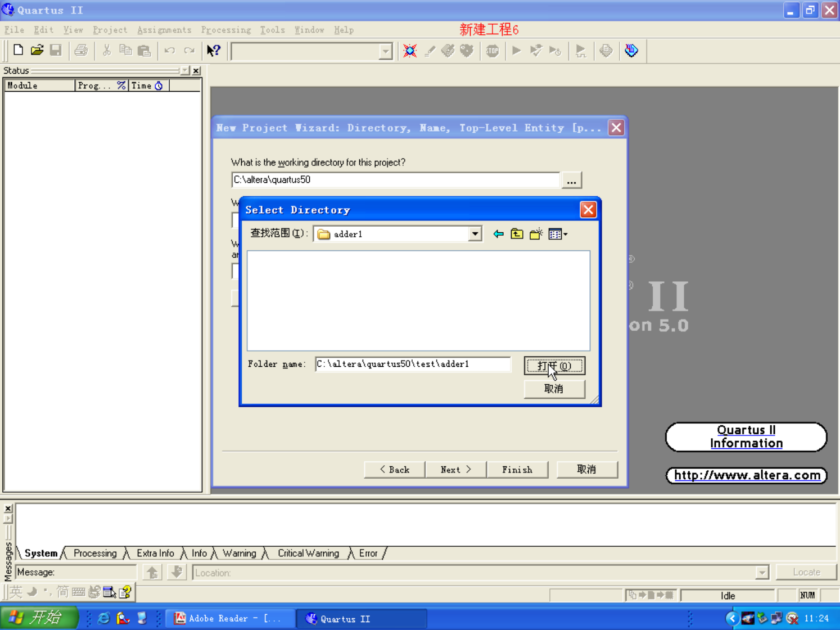Go back with the blue arrow icon

tap(498, 234)
